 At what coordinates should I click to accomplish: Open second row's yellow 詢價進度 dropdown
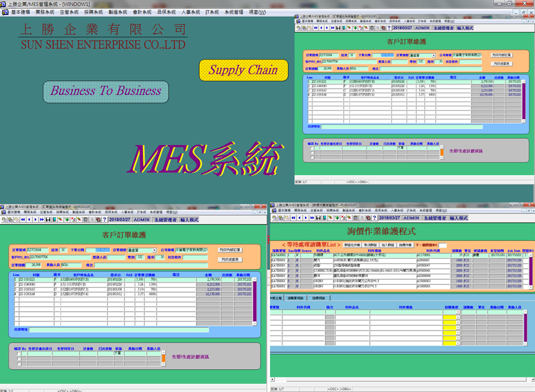458,322
